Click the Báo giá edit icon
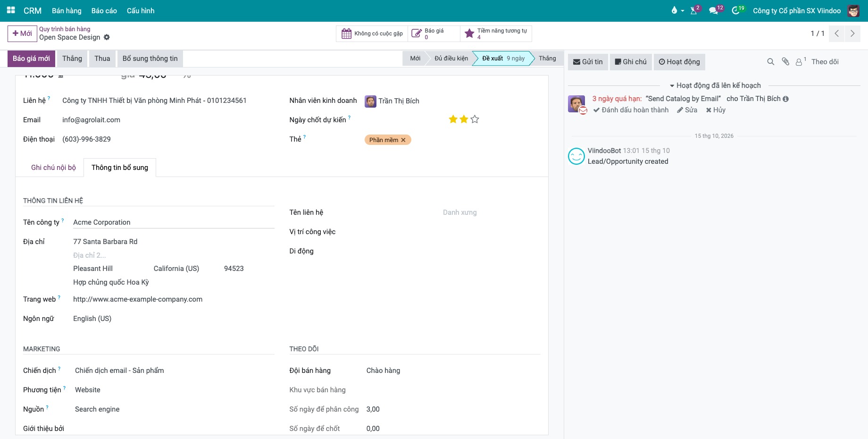The image size is (868, 439). [416, 34]
